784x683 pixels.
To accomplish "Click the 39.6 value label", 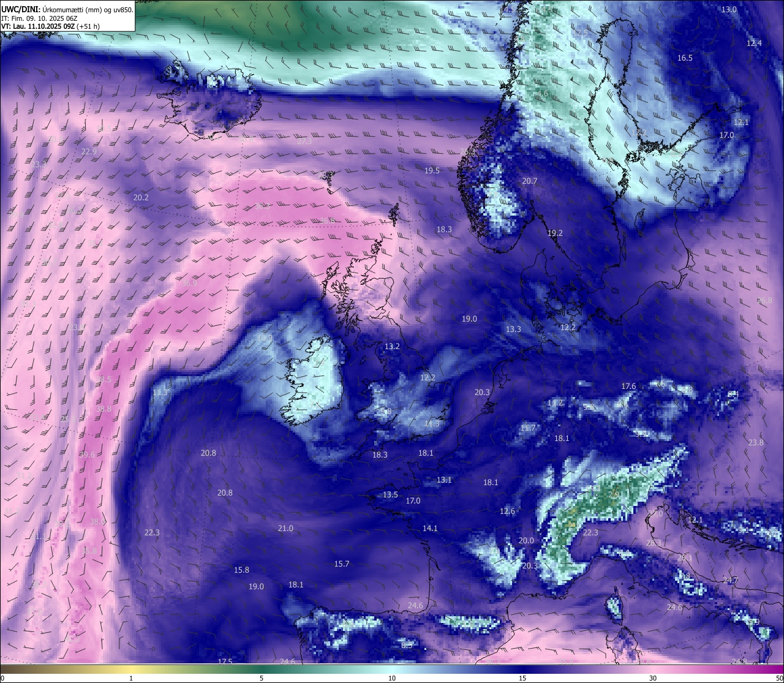I will pyautogui.click(x=87, y=455).
